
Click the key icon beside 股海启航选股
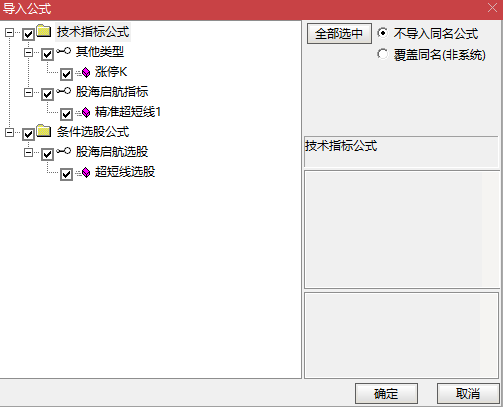[63, 151]
